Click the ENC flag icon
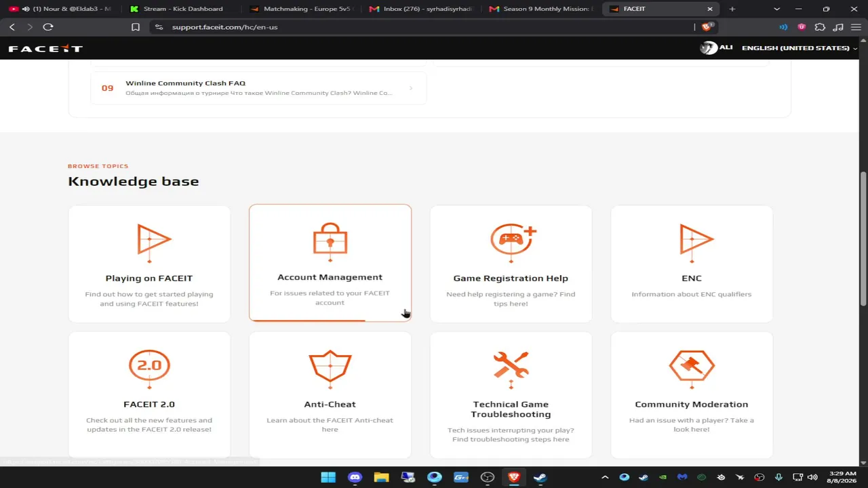Screen dimensions: 868x488 (696, 243)
